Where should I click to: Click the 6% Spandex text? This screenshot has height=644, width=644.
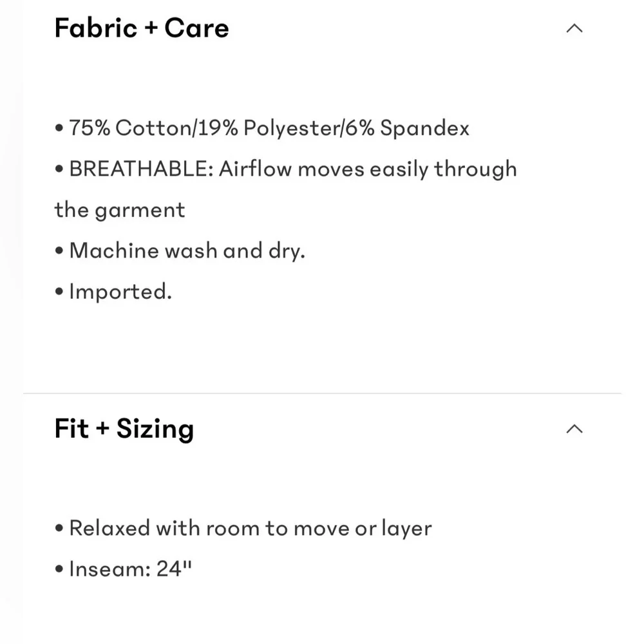click(x=406, y=128)
